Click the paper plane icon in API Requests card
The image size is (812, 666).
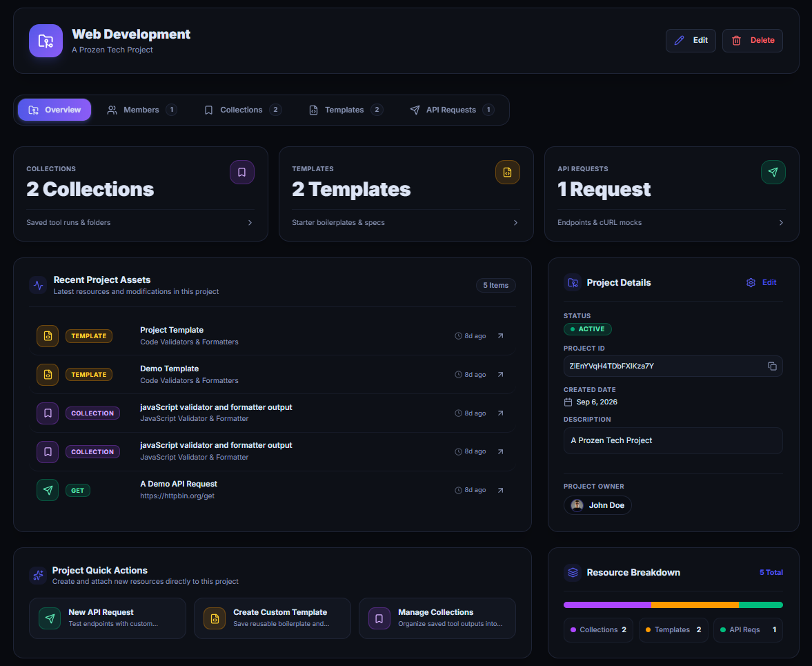[773, 172]
